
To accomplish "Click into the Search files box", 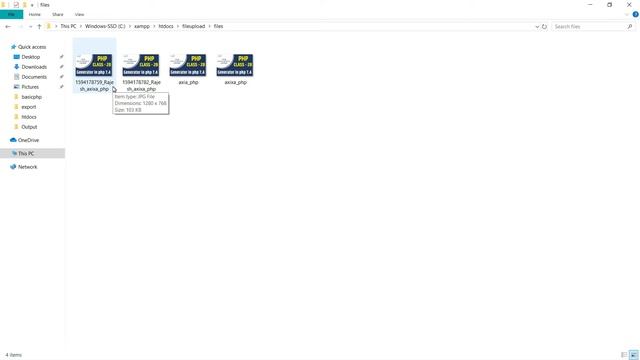I will pos(588,27).
